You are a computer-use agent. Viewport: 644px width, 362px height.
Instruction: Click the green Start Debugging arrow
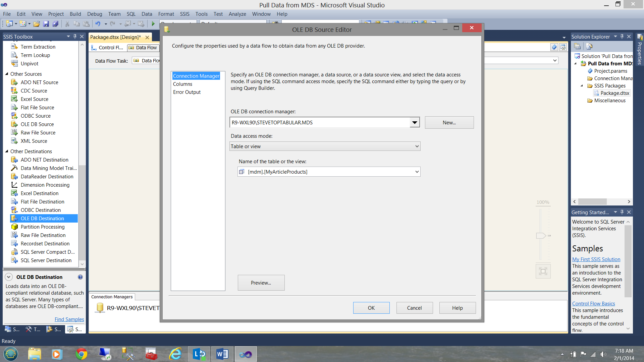(153, 24)
